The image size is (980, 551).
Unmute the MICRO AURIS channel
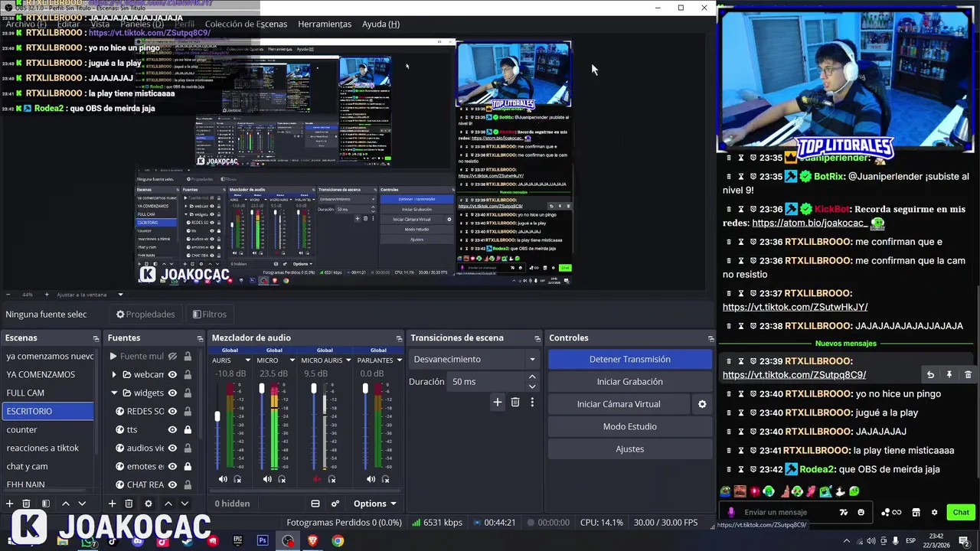click(317, 479)
